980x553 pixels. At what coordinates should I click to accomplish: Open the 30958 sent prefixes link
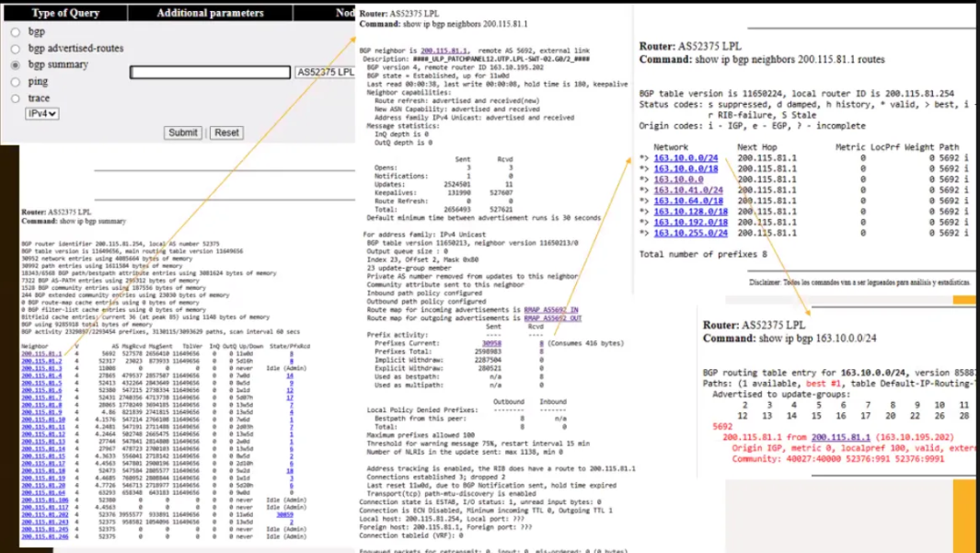[491, 344]
